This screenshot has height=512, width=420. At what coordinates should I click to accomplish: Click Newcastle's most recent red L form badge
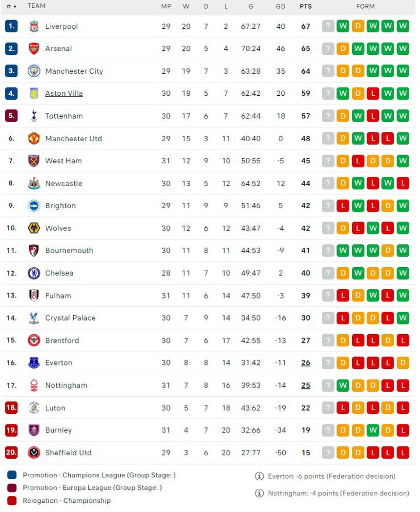click(403, 184)
